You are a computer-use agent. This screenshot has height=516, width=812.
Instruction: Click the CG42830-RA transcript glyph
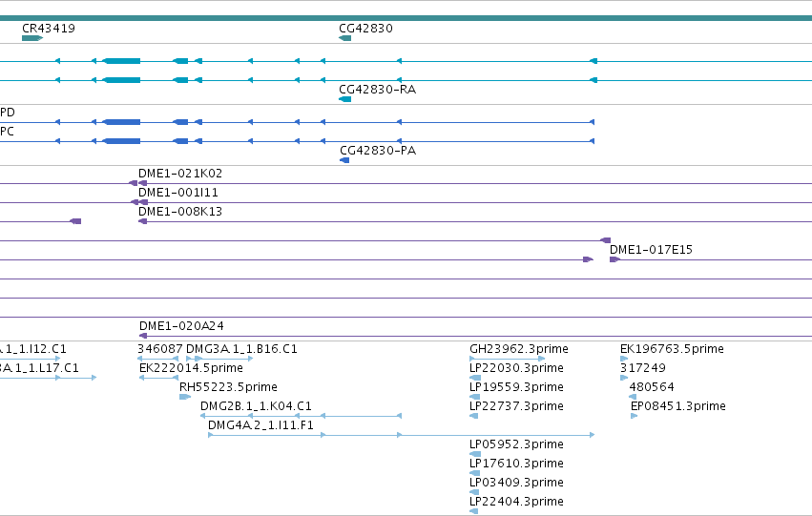click(344, 99)
